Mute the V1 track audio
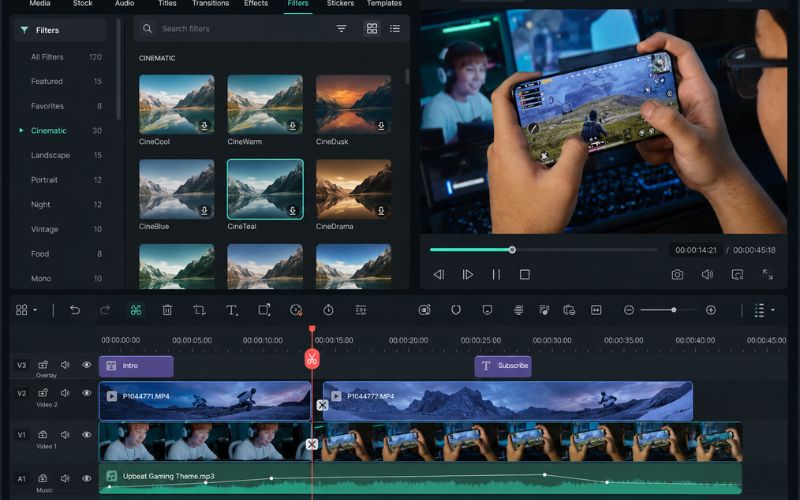 tap(65, 435)
